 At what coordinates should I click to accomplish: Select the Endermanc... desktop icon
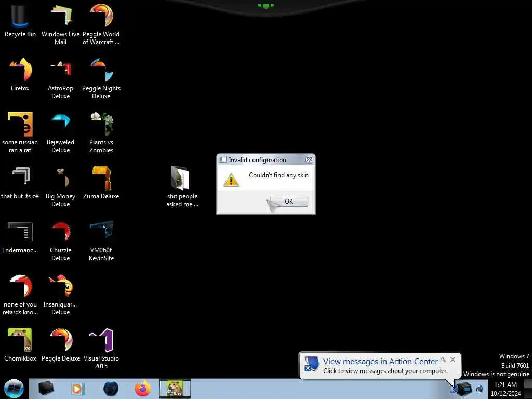coord(20,237)
